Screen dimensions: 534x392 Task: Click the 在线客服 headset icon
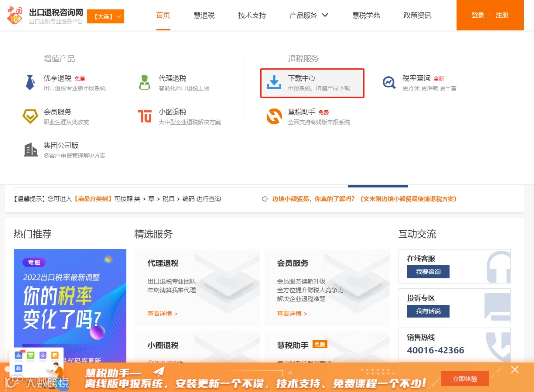(498, 266)
